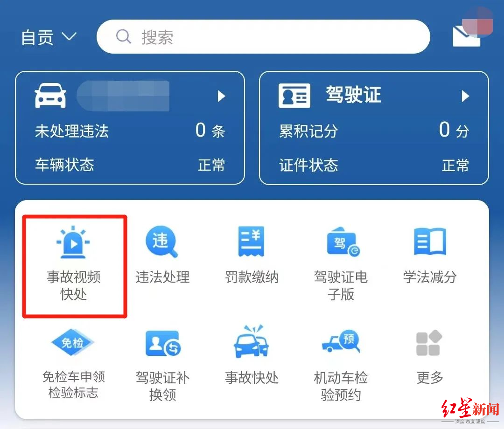This screenshot has height=429, width=504.
Task: Expand the 自贡 city dropdown
Action: [x=49, y=37]
